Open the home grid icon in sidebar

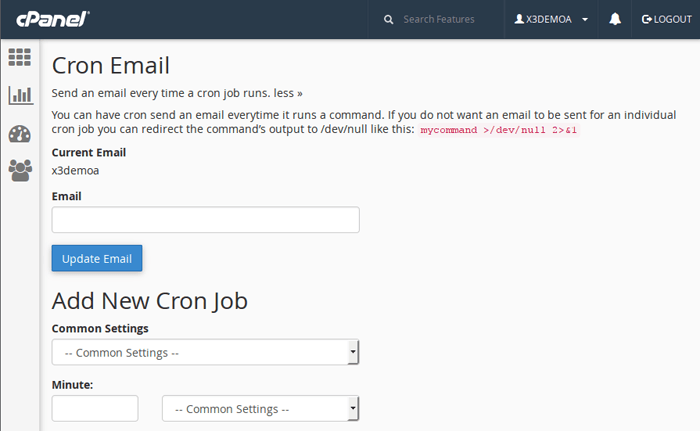[x=20, y=57]
